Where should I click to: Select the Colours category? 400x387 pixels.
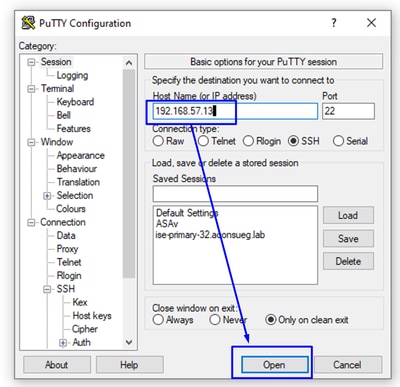[71, 209]
